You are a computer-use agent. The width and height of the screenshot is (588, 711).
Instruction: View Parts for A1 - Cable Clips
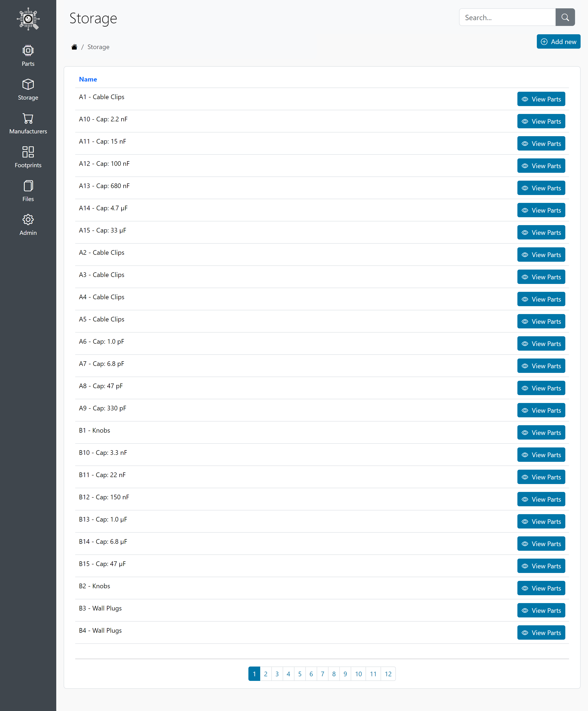(541, 99)
